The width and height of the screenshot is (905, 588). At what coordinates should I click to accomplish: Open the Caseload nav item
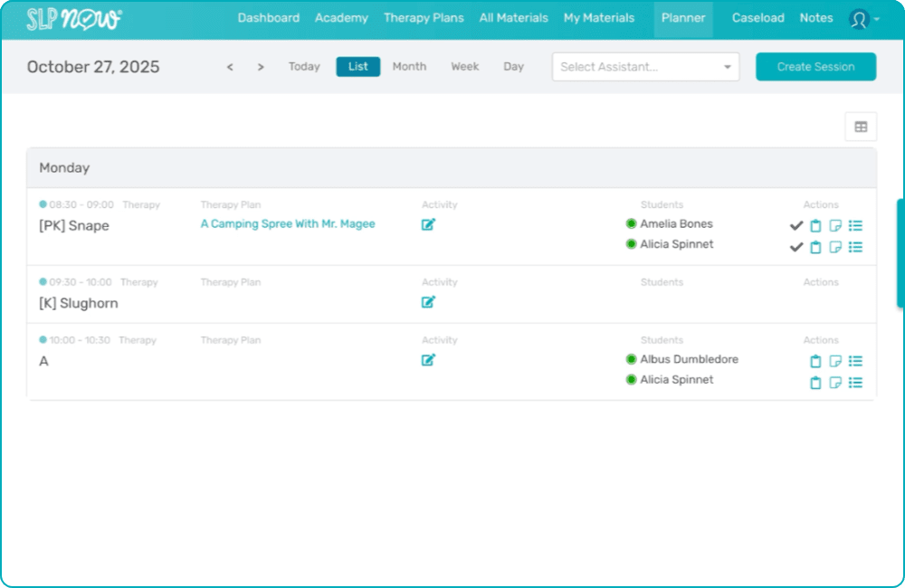pos(757,18)
